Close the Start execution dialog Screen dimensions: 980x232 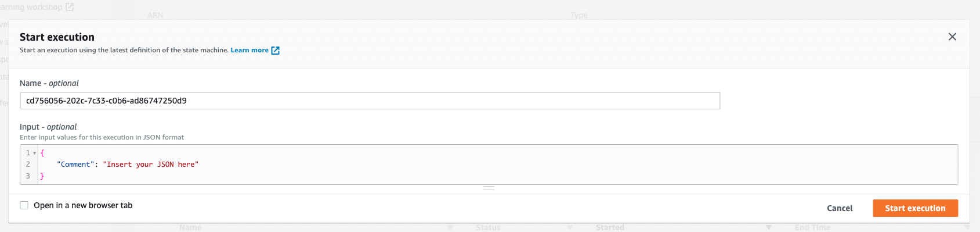[952, 37]
